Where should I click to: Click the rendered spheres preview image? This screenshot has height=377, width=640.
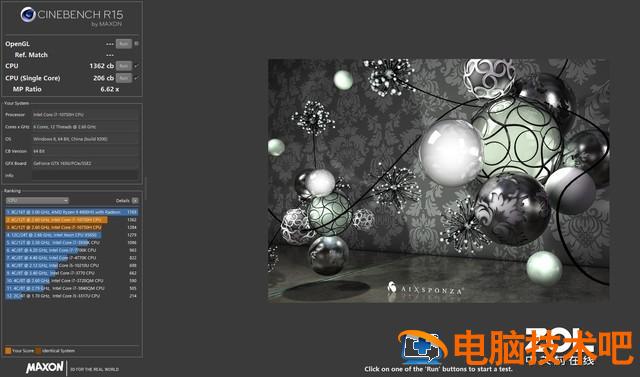[438, 180]
